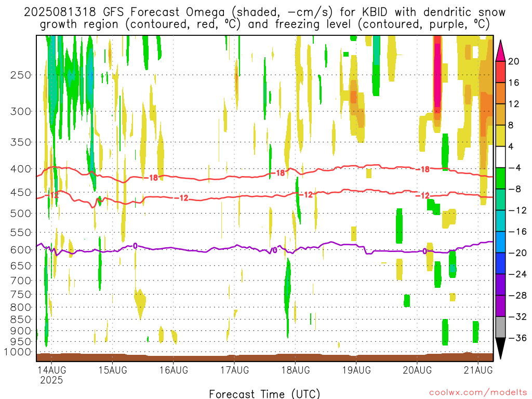
Task: Click the Forecast Time (UTC) axis title
Action: click(264, 394)
